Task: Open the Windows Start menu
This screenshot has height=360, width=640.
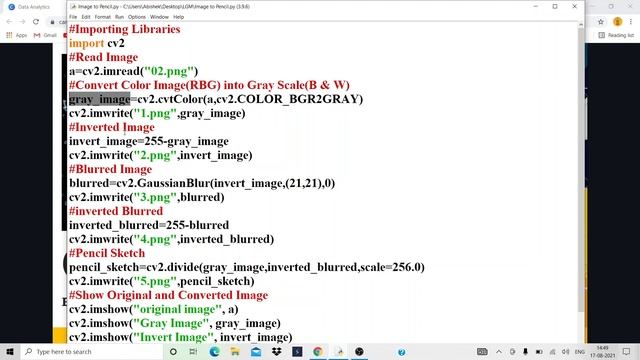Action: tap(10, 351)
